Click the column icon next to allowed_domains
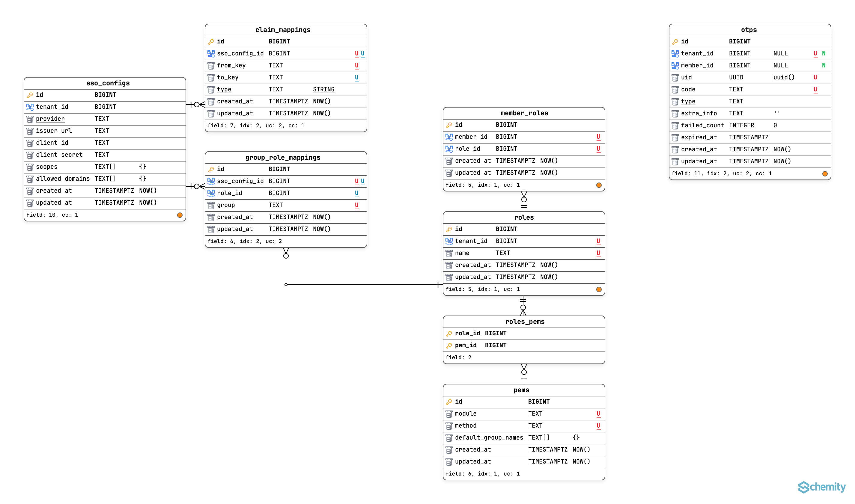855x504 pixels. click(30, 179)
